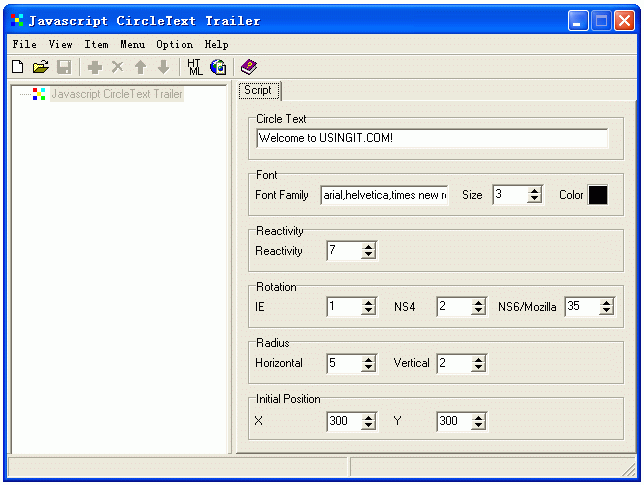Image resolution: width=644 pixels, height=485 pixels.
Task: Decrease the NS6/Mozilla rotation value
Action: [x=606, y=311]
